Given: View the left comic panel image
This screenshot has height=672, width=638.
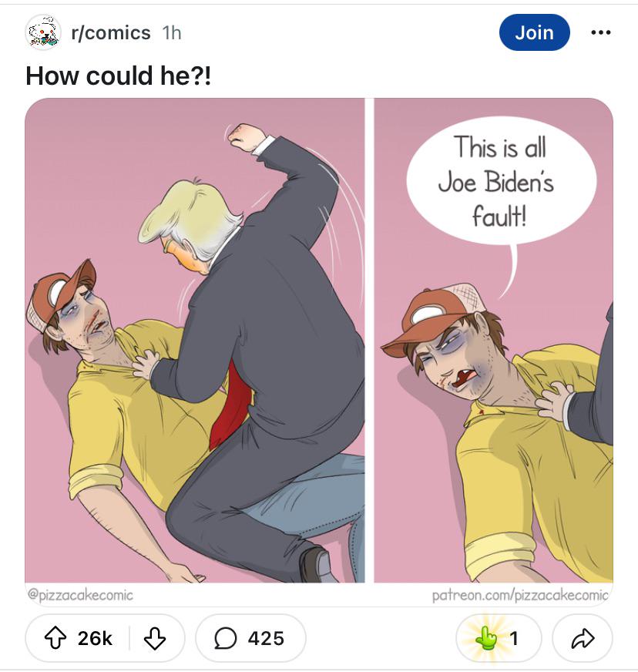Looking at the screenshot, I should 195,341.
